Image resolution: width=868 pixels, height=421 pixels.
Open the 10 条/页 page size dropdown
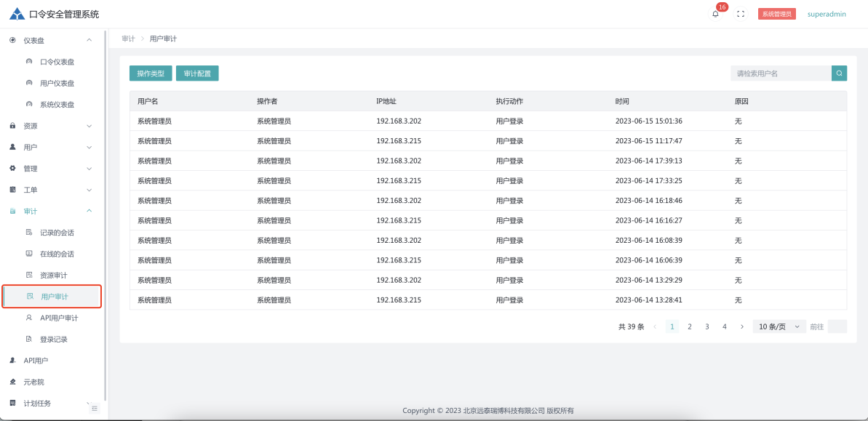[779, 326]
